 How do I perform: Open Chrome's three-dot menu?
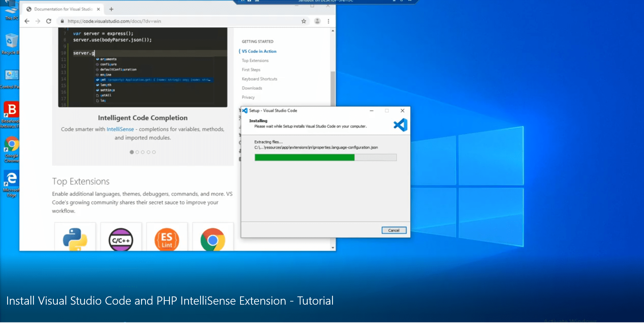(x=328, y=21)
